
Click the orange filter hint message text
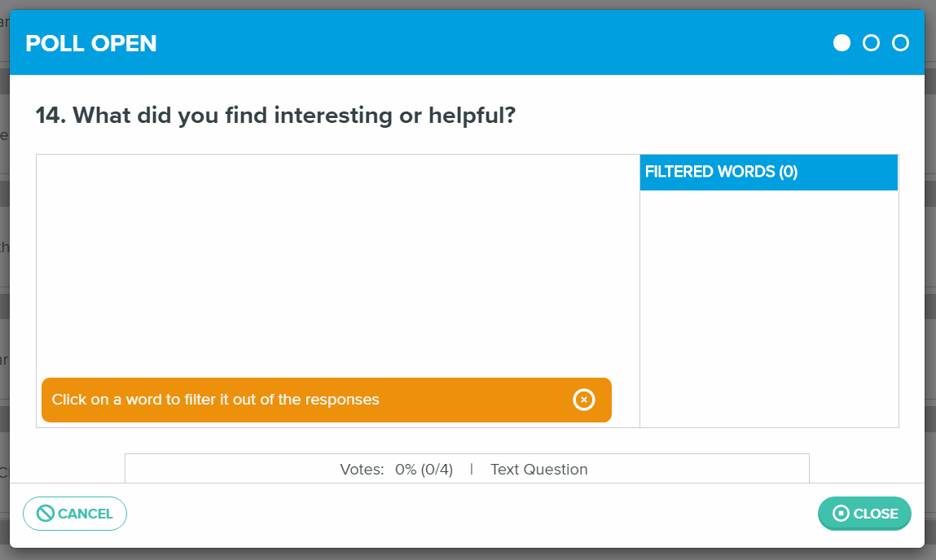click(x=216, y=400)
